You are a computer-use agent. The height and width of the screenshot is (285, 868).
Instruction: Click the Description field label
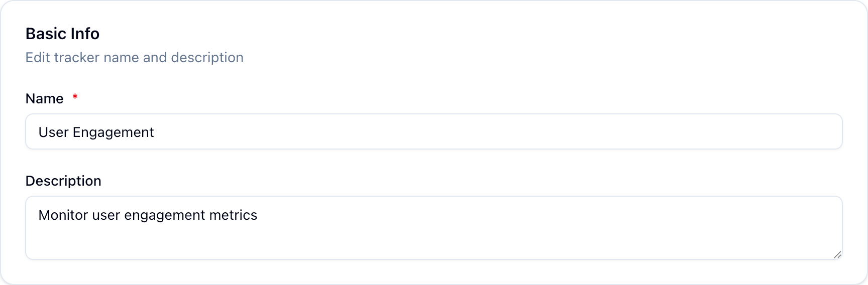click(63, 181)
